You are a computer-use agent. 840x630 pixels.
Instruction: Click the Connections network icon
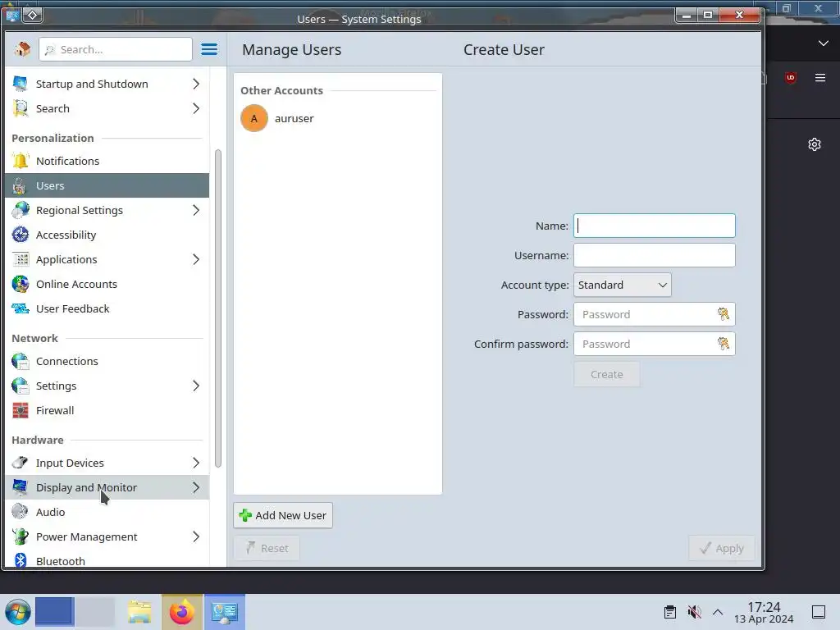[x=21, y=361]
